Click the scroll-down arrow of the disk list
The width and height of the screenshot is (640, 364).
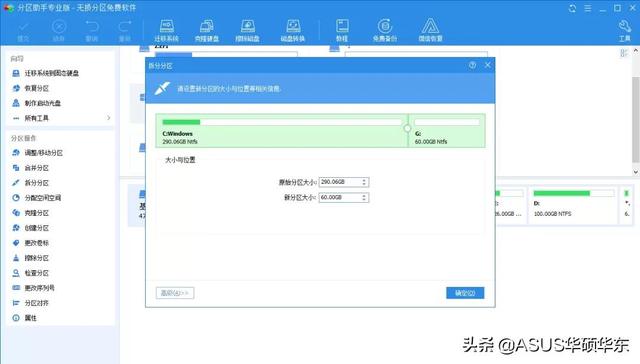coord(636,172)
